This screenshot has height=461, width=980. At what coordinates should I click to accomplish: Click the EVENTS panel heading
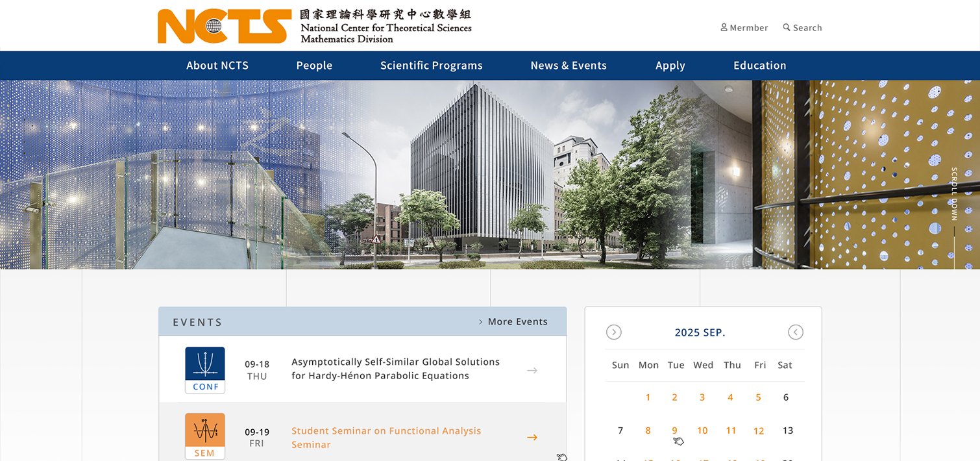197,322
